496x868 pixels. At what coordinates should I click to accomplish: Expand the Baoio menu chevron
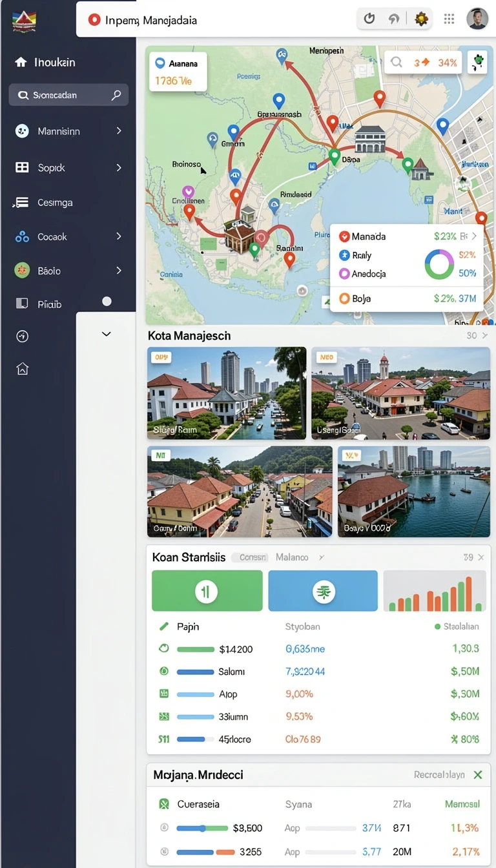coord(119,270)
